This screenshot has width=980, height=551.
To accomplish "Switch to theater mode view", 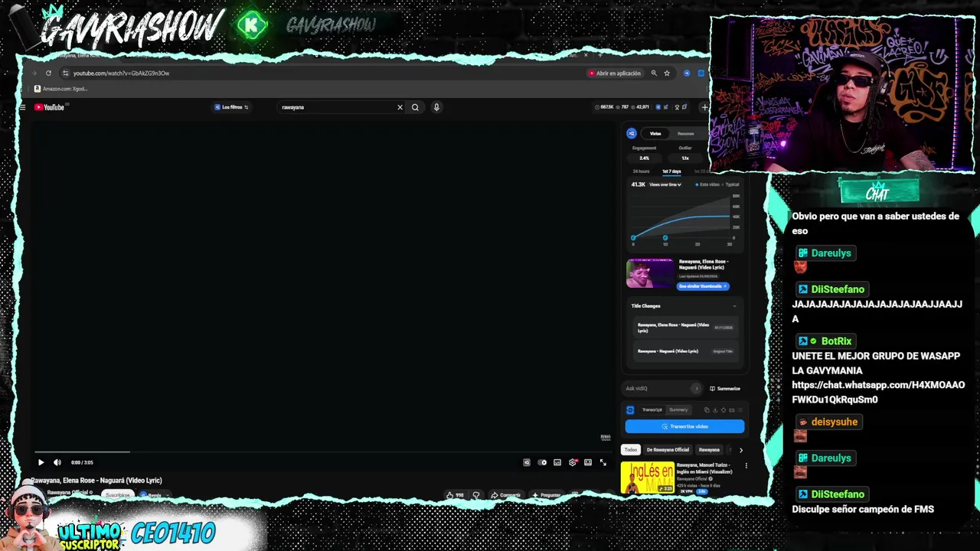I will click(x=588, y=462).
